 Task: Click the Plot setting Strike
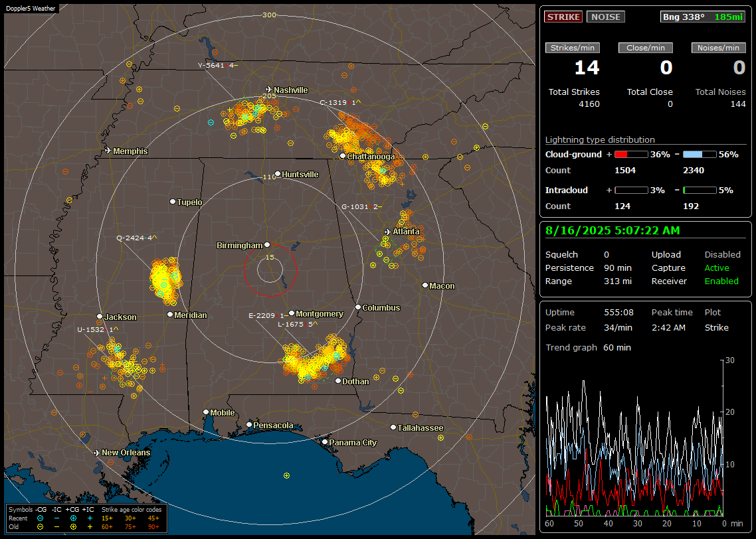tap(716, 327)
